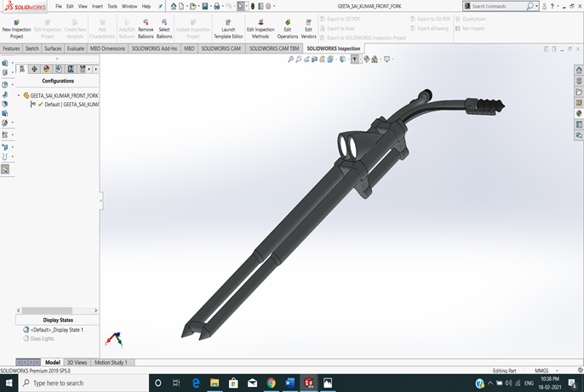The height and width of the screenshot is (392, 584).
Task: Open the Search Commands dropdown arrow
Action: point(536,6)
